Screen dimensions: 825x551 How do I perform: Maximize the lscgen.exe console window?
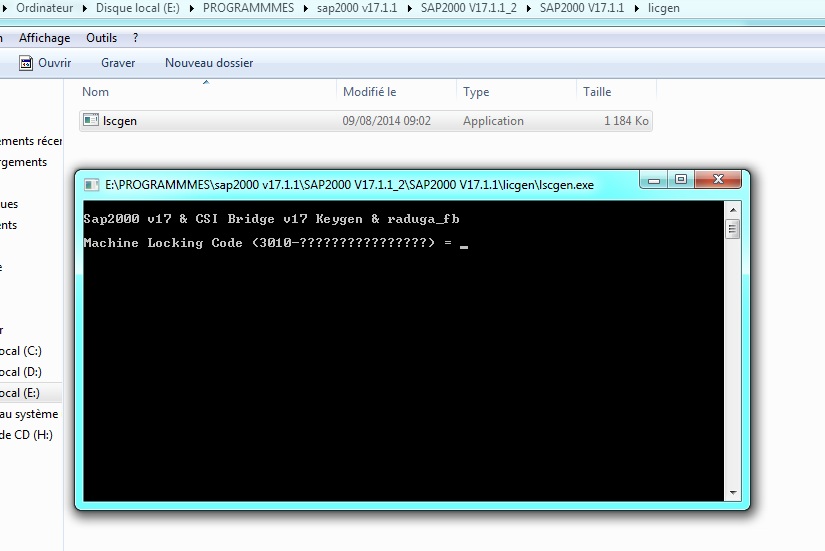(x=681, y=179)
